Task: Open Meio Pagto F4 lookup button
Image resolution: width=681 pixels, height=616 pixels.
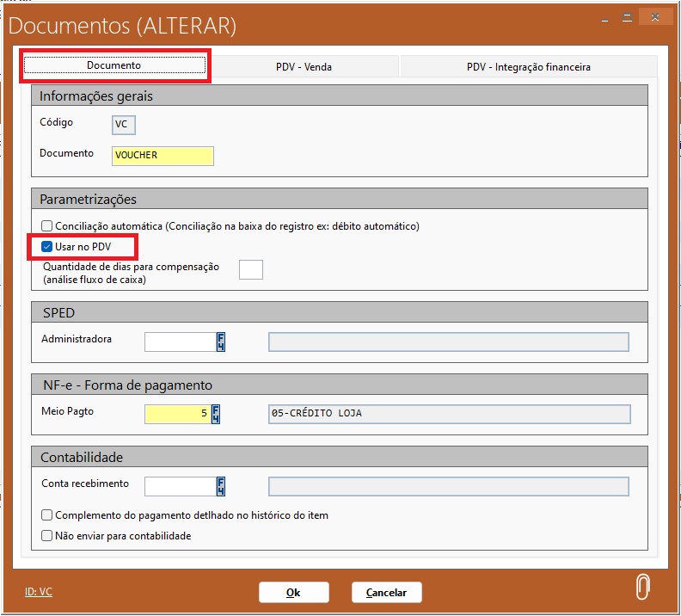Action: click(x=216, y=414)
